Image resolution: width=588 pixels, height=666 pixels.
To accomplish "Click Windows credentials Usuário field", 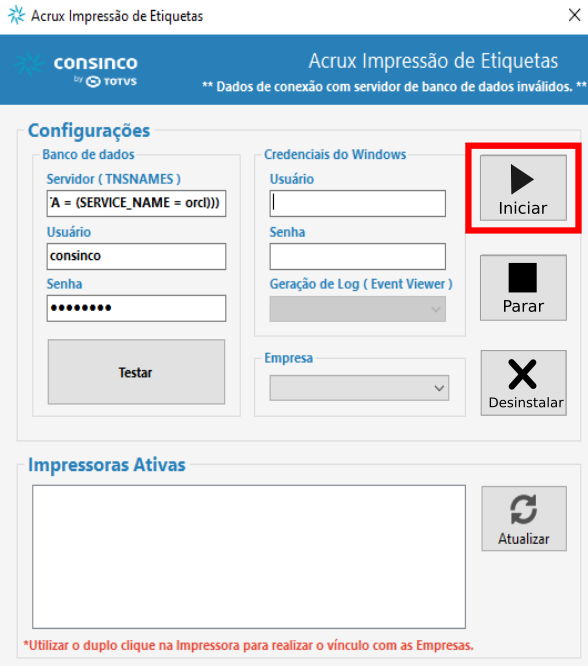I will (357, 203).
